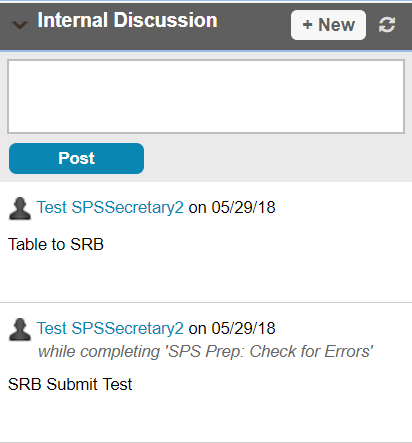Click the Internal Discussion header title

click(127, 20)
